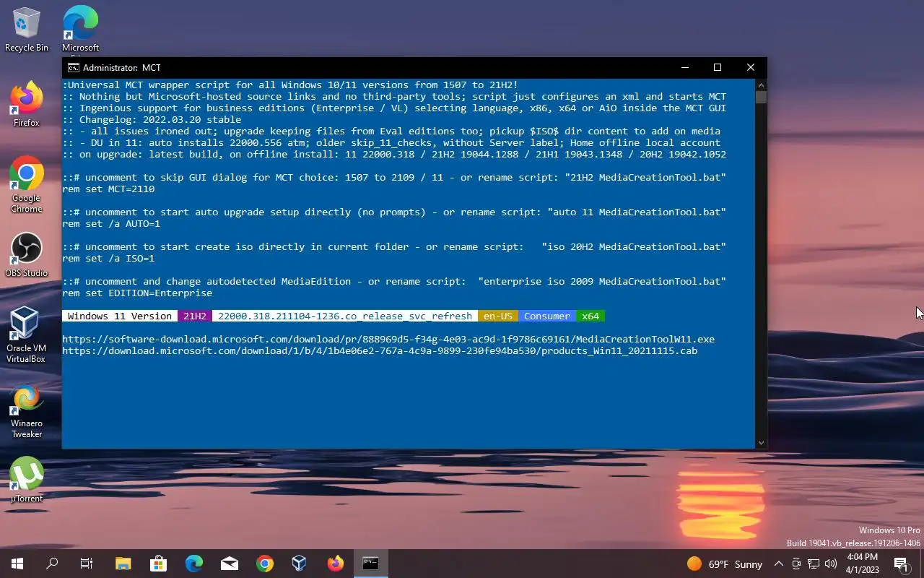Launch Edge from the taskbar
The width and height of the screenshot is (924, 578).
[x=193, y=564]
